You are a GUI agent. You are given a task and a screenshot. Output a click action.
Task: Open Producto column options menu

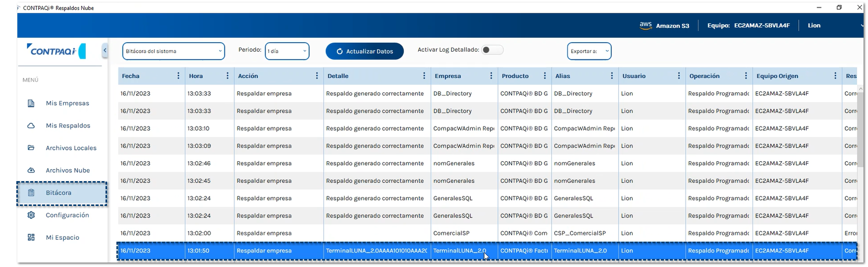tap(544, 76)
